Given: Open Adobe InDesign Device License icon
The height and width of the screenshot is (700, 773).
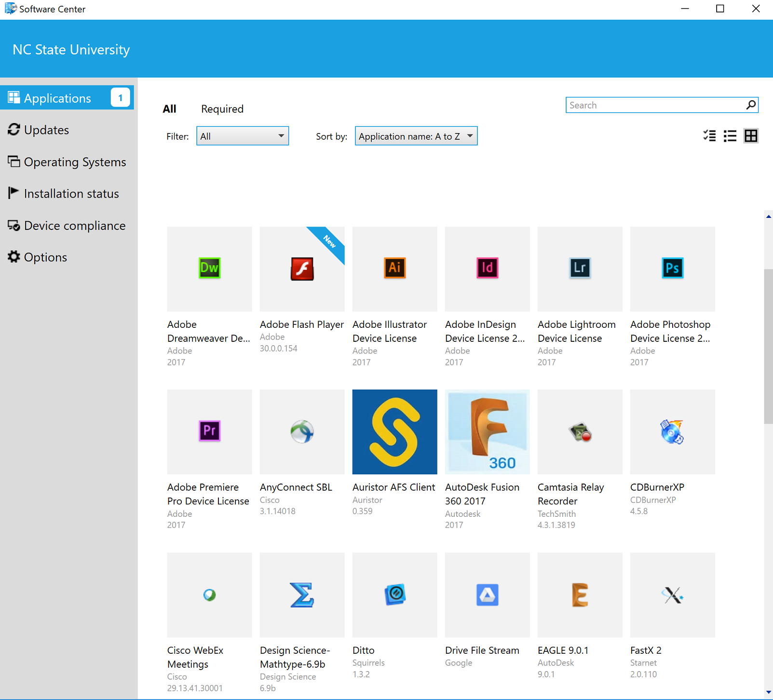Looking at the screenshot, I should 487,269.
